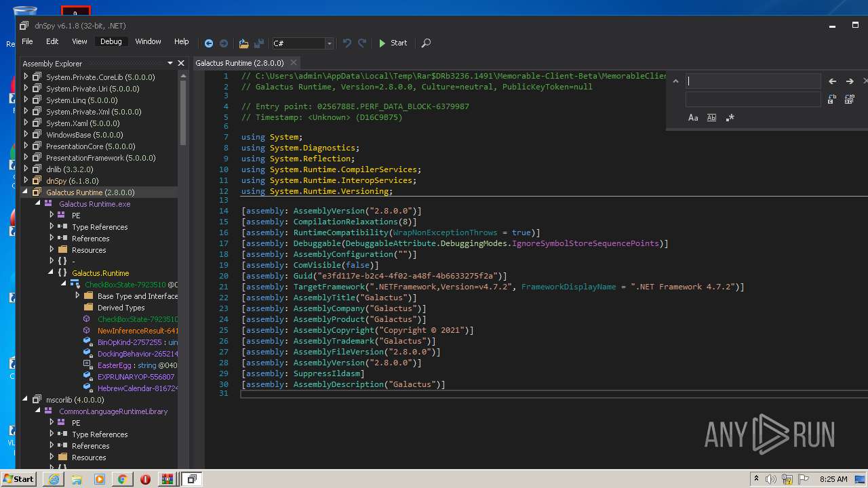Select Galactus Runtime.exe module
The image size is (868, 488).
coord(94,204)
